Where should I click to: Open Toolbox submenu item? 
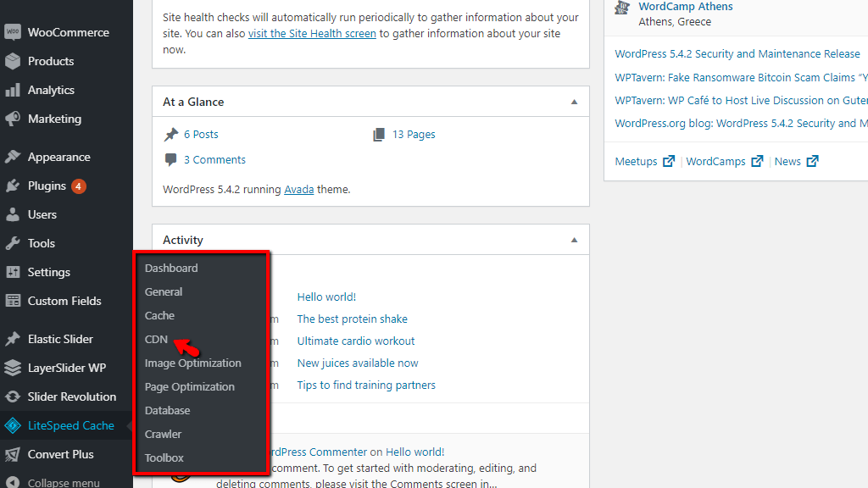[x=164, y=458]
